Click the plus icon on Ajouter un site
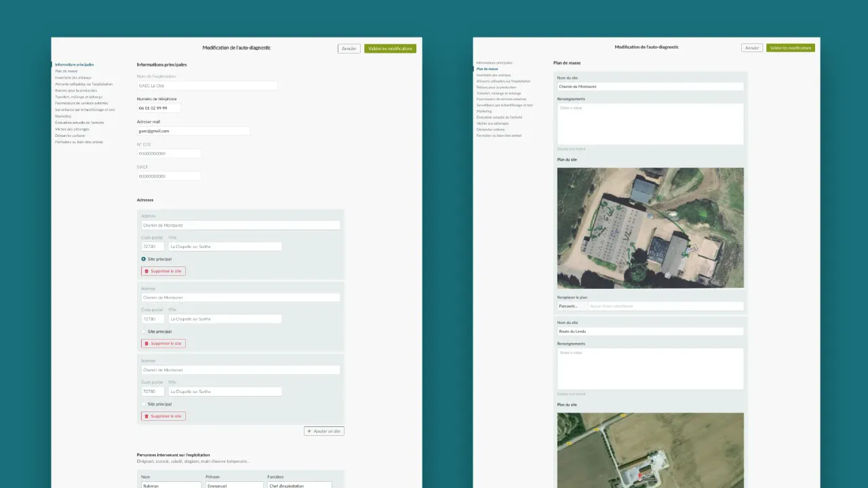 pyautogui.click(x=309, y=431)
